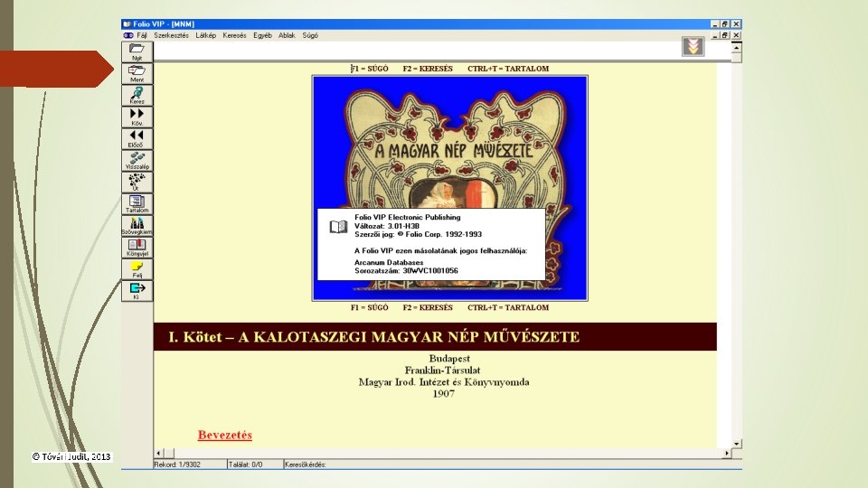
Task: Click the I. Kötet heading banner
Action: point(435,337)
